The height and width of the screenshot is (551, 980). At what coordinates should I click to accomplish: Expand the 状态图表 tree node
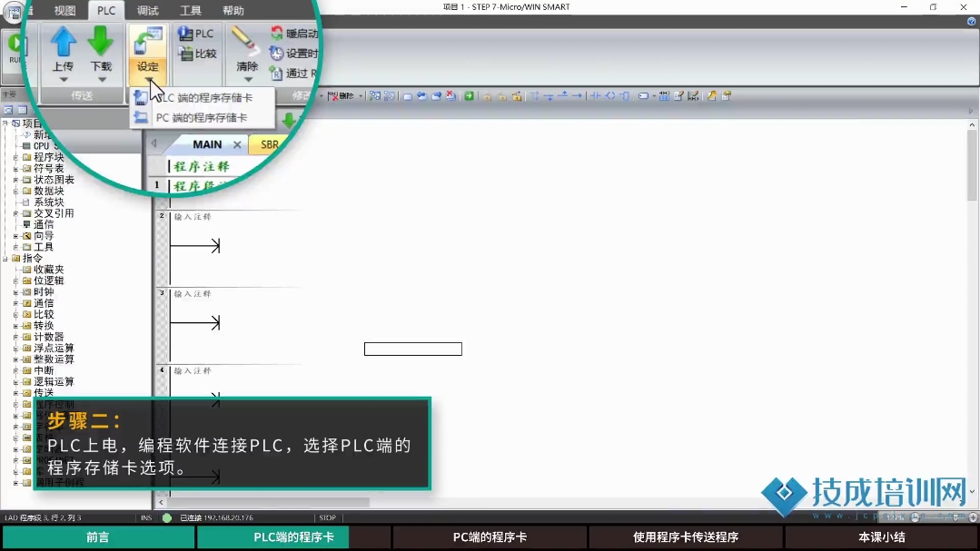(x=15, y=180)
